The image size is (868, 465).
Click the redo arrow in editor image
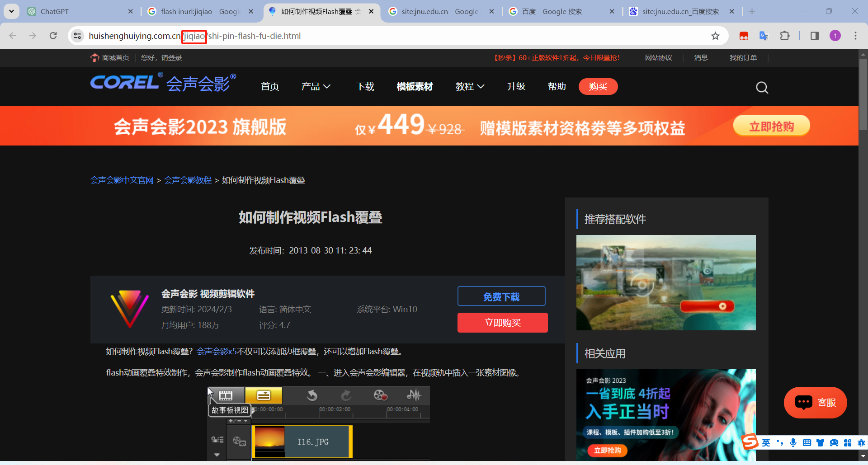point(346,396)
